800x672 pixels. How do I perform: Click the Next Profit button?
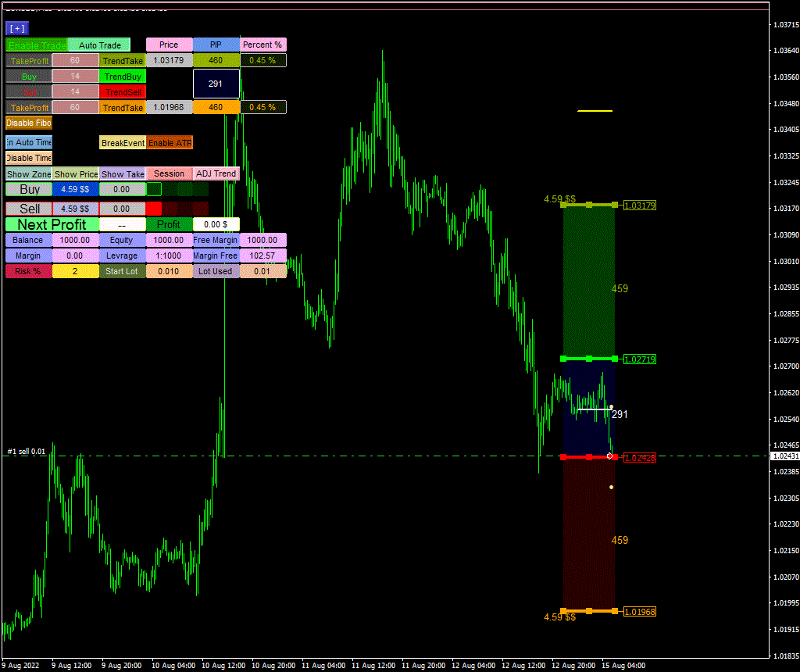coord(52,224)
